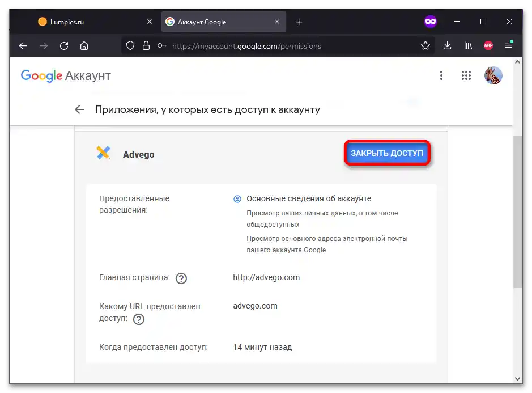Image resolution: width=532 pixels, height=393 pixels.
Task: Go back from apps access page
Action: pos(79,109)
